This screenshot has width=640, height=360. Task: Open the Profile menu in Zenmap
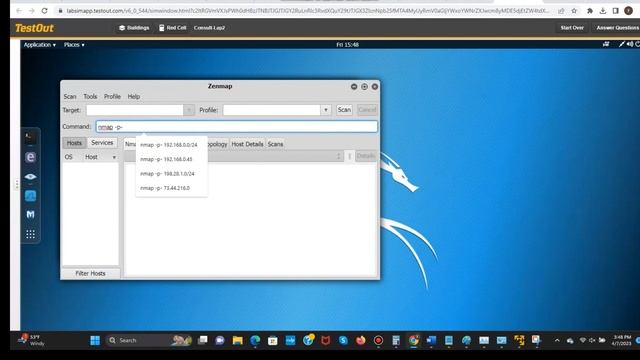click(112, 96)
